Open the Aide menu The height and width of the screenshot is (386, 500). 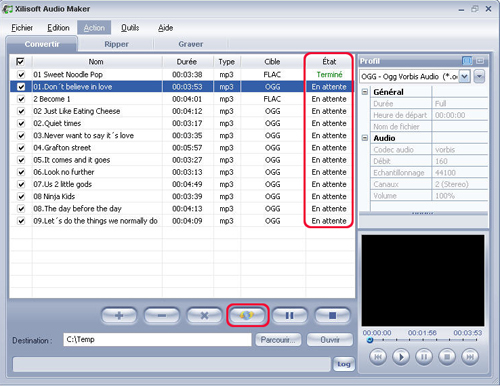point(165,28)
